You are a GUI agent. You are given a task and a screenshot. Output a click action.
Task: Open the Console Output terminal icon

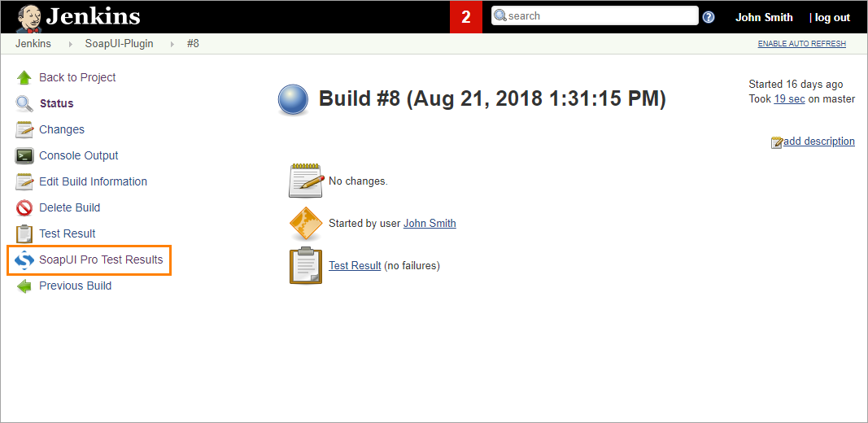pos(24,155)
